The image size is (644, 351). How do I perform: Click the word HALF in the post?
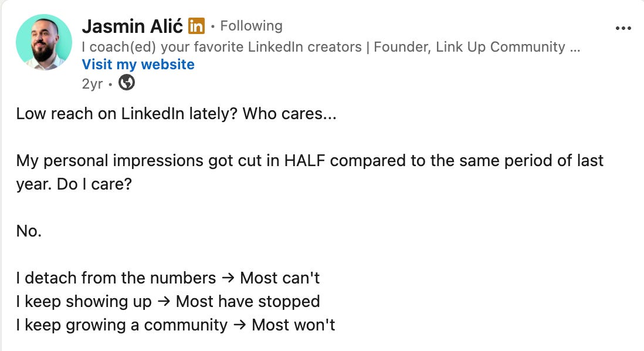tap(305, 161)
